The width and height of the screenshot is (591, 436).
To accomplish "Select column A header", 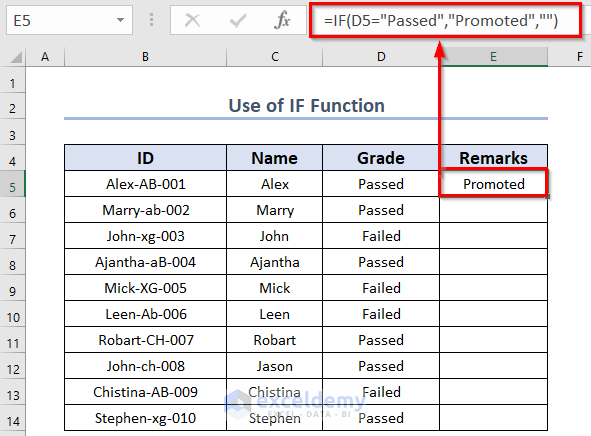I will click(45, 57).
